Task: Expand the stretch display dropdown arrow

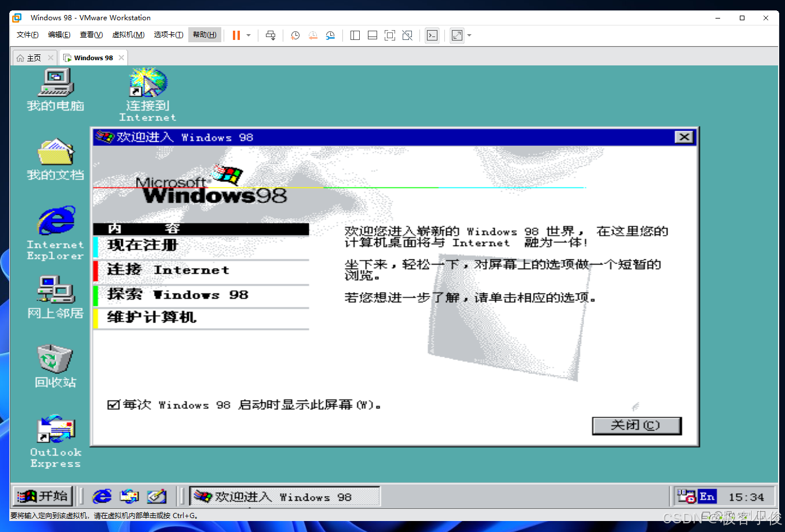Action: (469, 35)
